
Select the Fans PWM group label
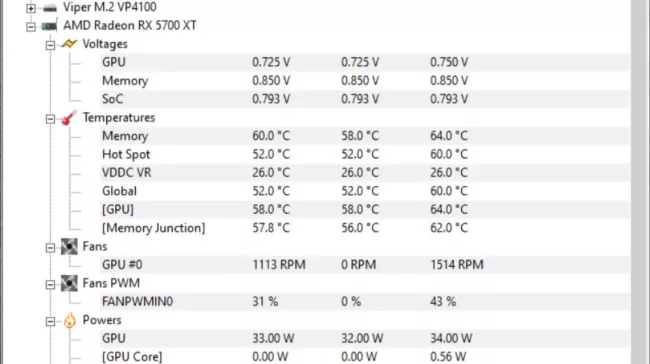(x=111, y=283)
